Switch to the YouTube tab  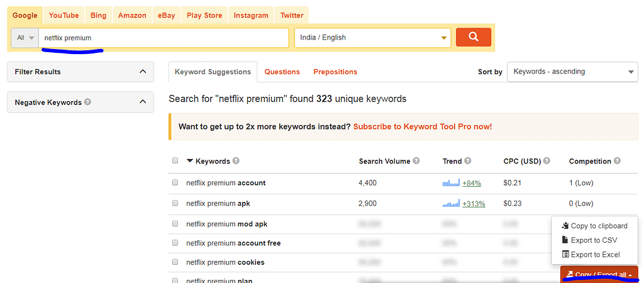[x=64, y=15]
